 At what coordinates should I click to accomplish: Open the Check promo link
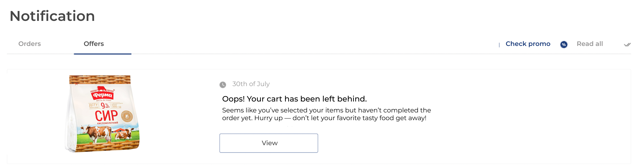pyautogui.click(x=528, y=44)
